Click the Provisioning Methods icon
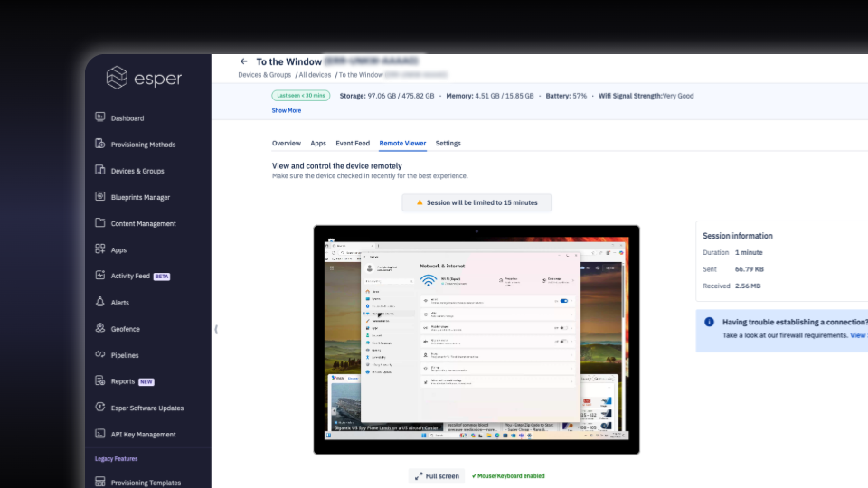 point(100,144)
